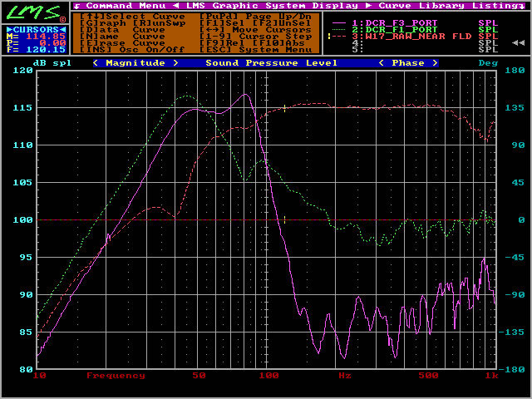Choose the [N]ame Curve command

click(122, 37)
